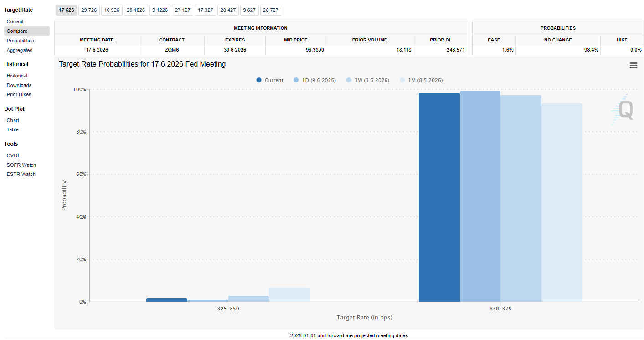The image size is (644, 340).
Task: Switch to the 9 1226 meeting tab
Action: 160,10
